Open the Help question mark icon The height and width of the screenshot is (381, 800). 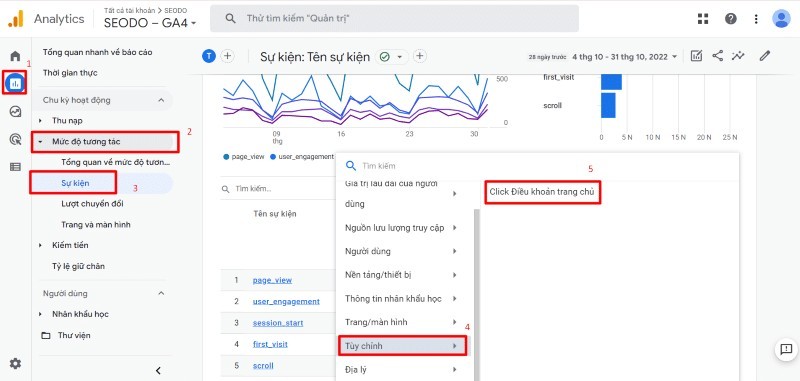coord(731,19)
